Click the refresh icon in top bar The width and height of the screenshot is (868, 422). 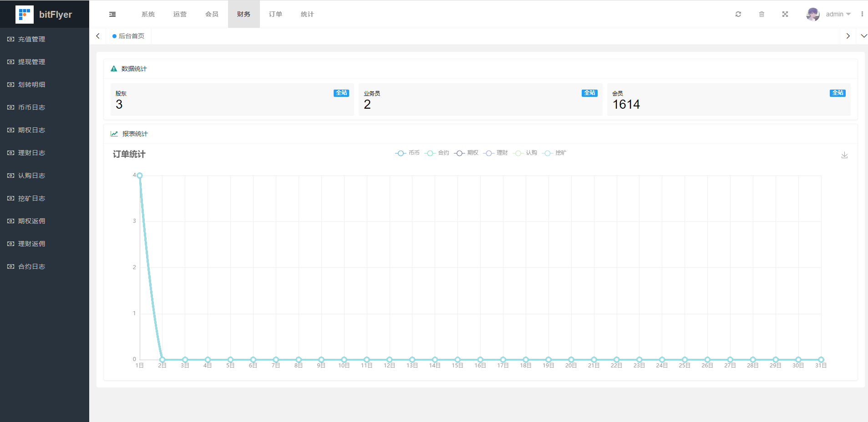pyautogui.click(x=738, y=15)
